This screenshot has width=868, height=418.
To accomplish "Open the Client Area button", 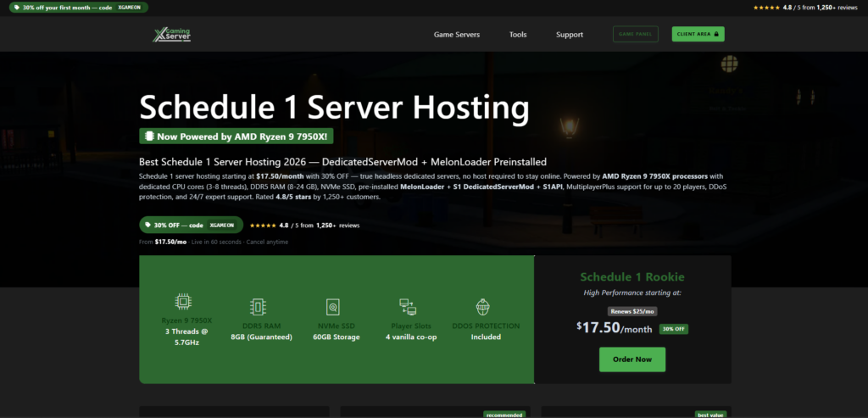I will tap(698, 34).
